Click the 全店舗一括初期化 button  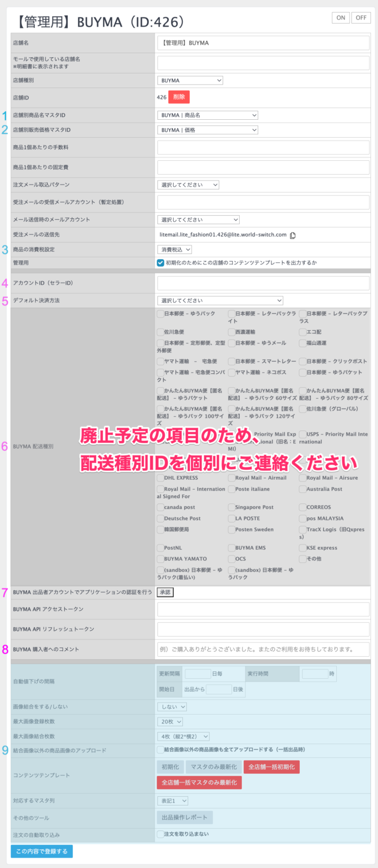click(271, 767)
